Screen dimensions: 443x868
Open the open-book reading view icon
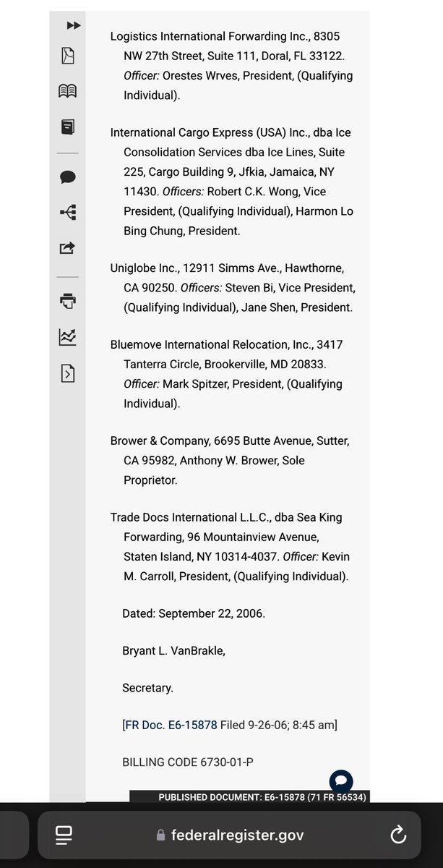pyautogui.click(x=67, y=91)
